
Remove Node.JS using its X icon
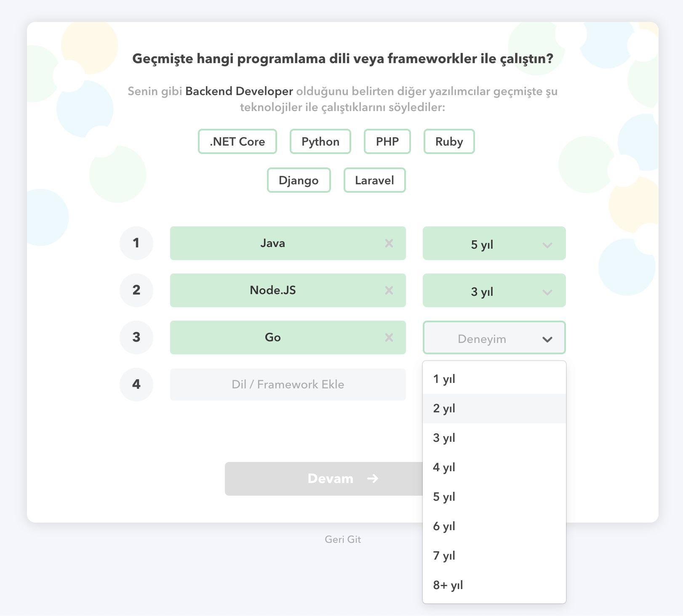click(390, 290)
